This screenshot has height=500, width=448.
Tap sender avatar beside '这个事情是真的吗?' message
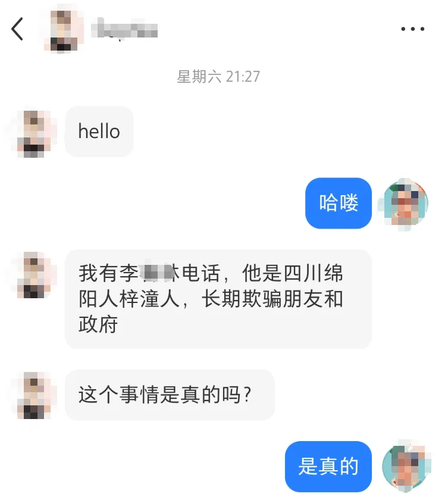point(33,395)
